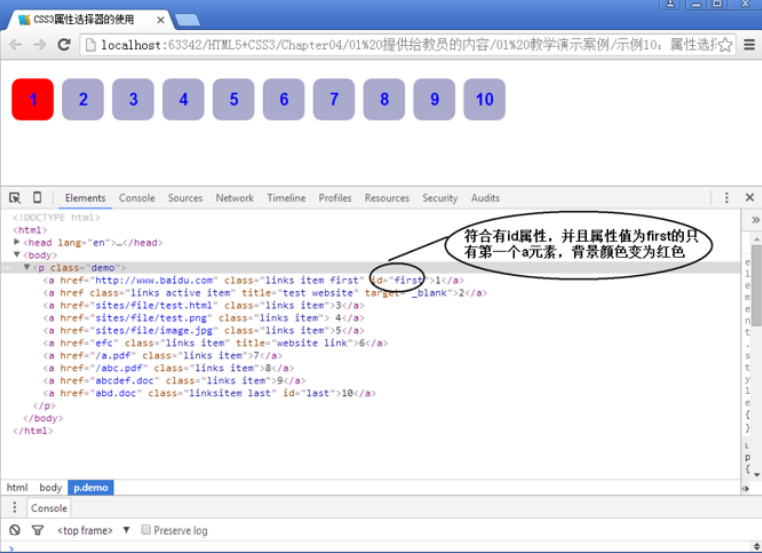Switch to the Elements tab
Image resolution: width=762 pixels, height=553 pixels.
[x=85, y=198]
